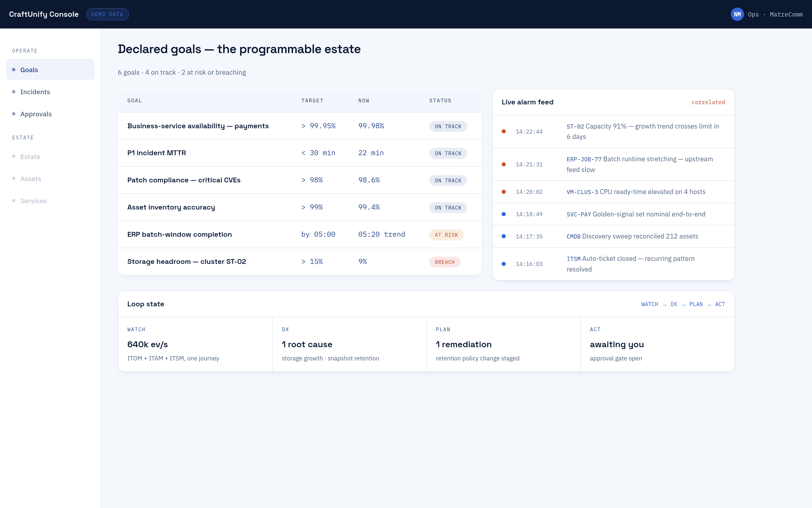Click the CraftUnify Console title
This screenshot has width=812, height=508.
(x=44, y=14)
